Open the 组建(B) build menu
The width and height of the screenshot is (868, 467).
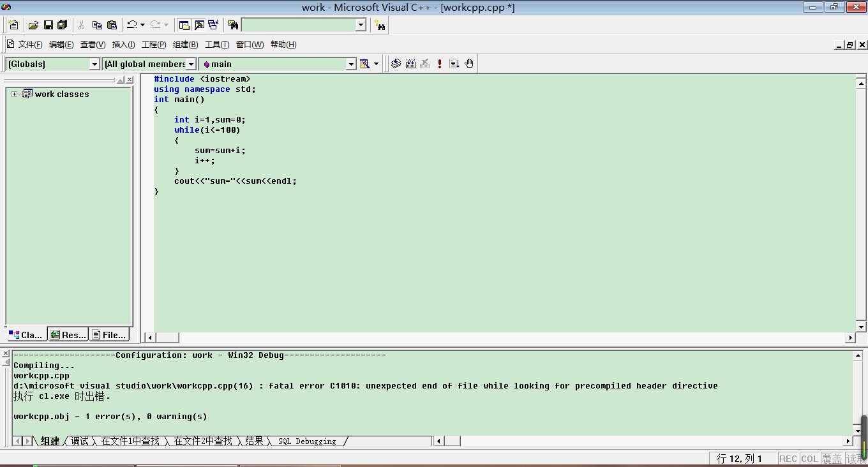[185, 45]
